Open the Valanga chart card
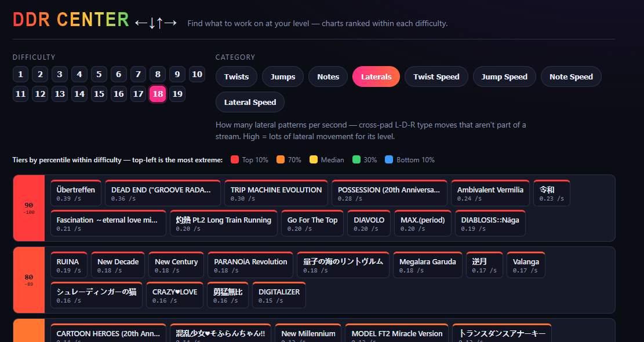The image size is (644, 342). (526, 265)
